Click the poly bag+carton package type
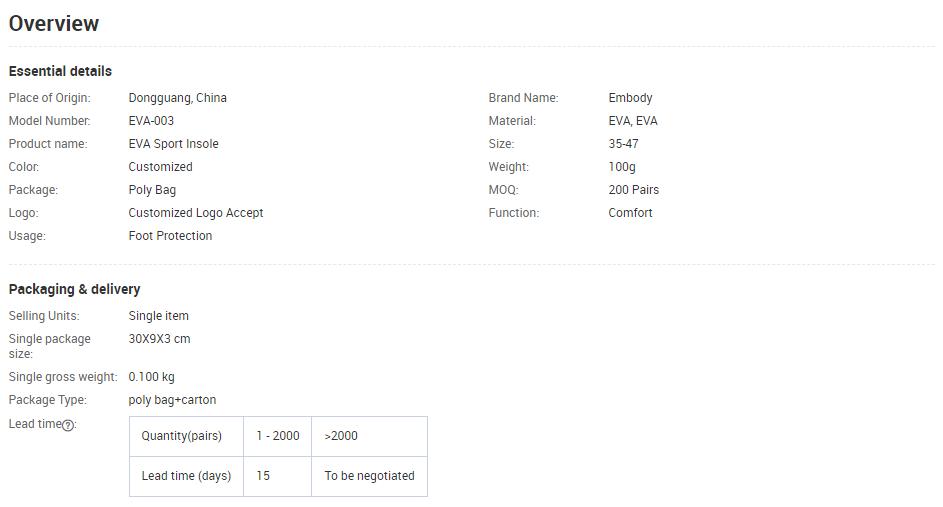Screen dimensions: 943x507 [x=172, y=400]
